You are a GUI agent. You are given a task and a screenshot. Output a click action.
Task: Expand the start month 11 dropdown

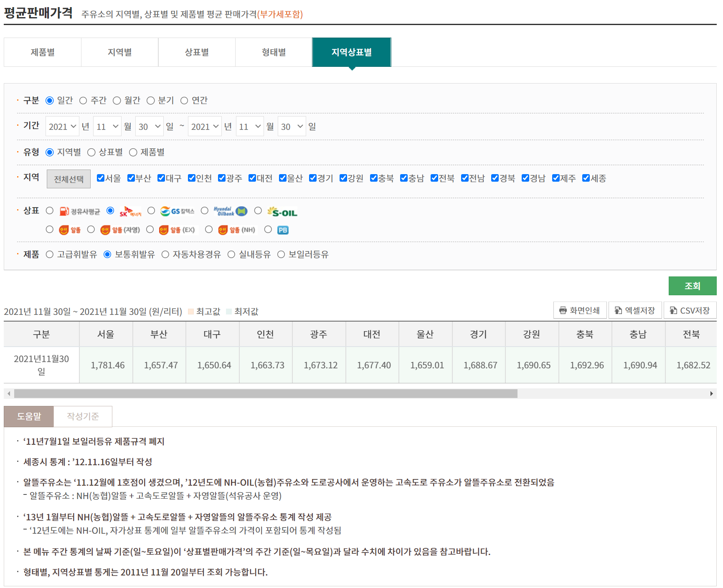(x=107, y=127)
